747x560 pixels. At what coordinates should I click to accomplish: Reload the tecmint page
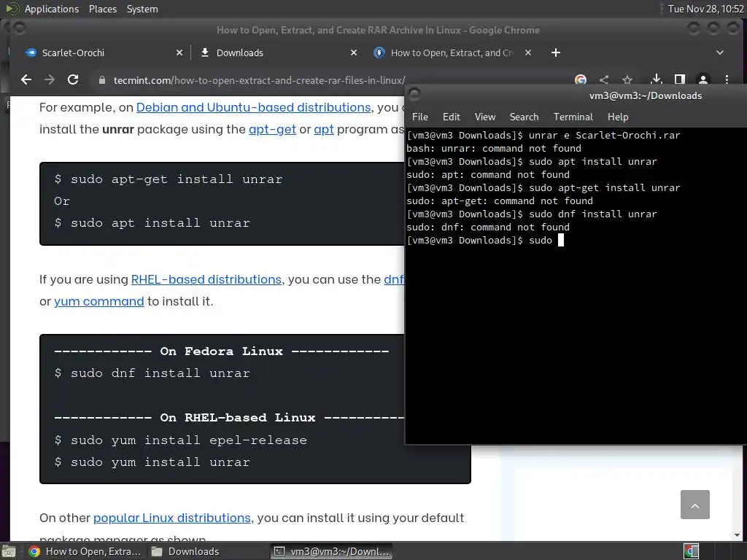pos(73,79)
